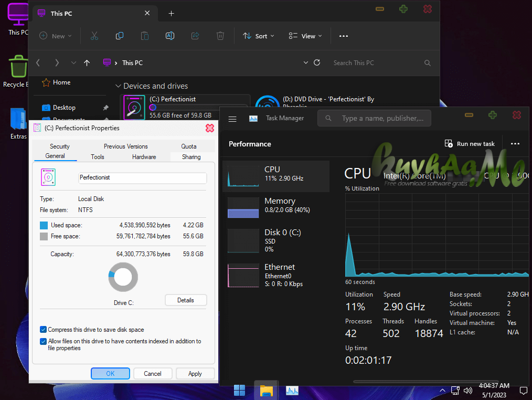Click the search magnifier in File Explorer
Screen dimensions: 532x400
click(428, 63)
